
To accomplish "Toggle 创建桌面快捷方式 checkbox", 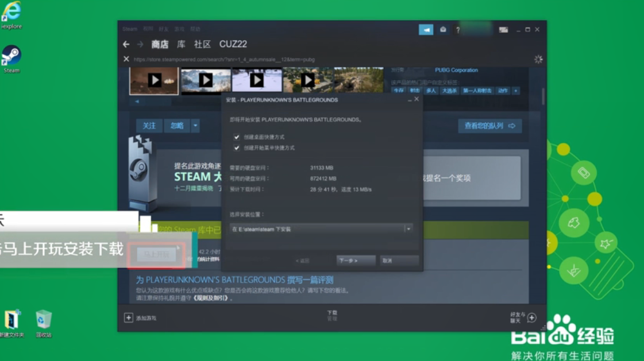I will tap(237, 137).
